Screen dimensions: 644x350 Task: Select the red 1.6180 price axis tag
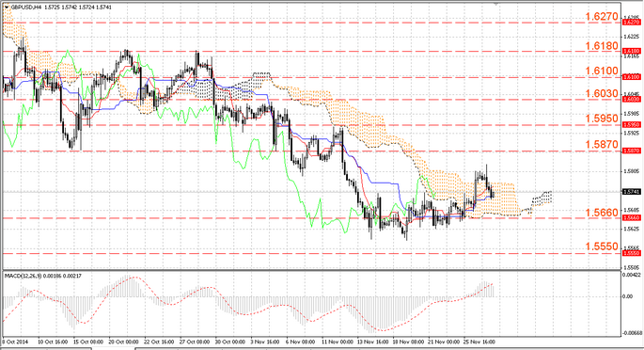click(x=632, y=52)
